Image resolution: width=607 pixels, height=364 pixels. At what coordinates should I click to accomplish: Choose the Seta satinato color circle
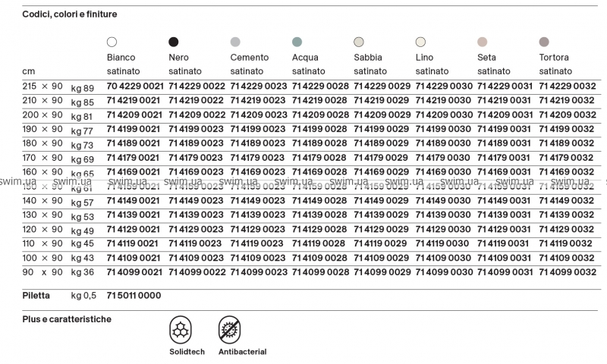[483, 42]
